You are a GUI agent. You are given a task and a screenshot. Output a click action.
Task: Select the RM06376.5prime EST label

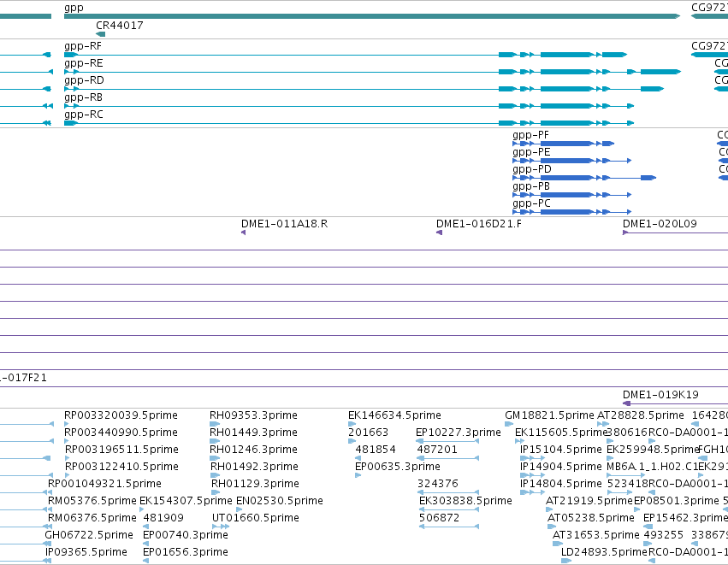pos(92,518)
